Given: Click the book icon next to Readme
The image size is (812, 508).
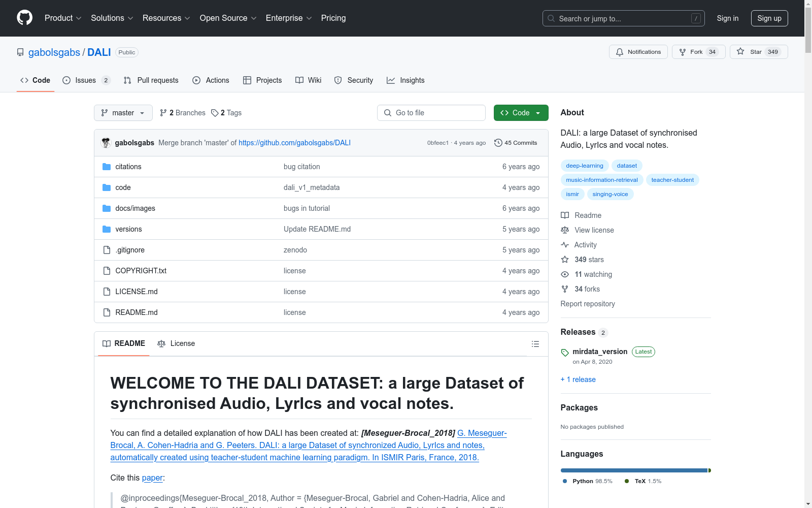Looking at the screenshot, I should pyautogui.click(x=565, y=215).
